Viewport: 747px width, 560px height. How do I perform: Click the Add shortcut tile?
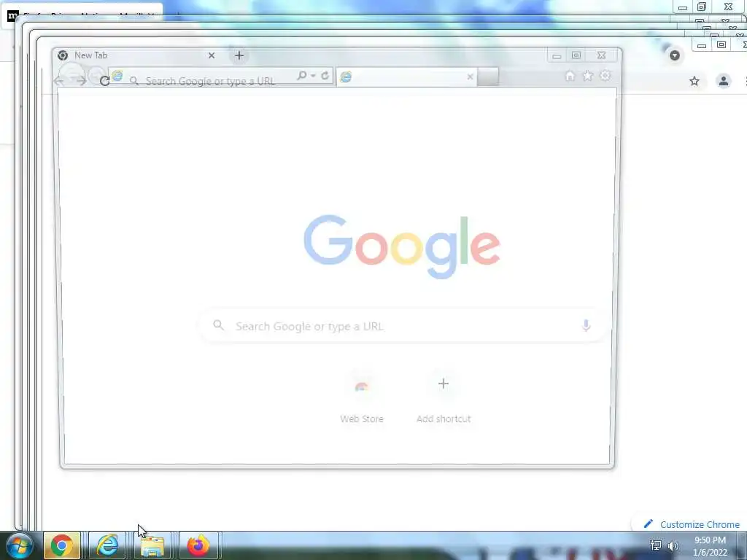pyautogui.click(x=444, y=399)
